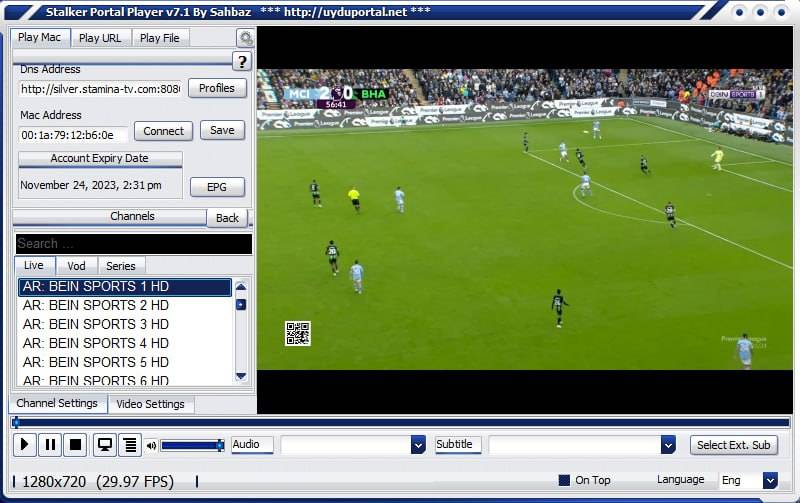Enable the On Top checkbox
The width and height of the screenshot is (800, 503).
pos(564,480)
